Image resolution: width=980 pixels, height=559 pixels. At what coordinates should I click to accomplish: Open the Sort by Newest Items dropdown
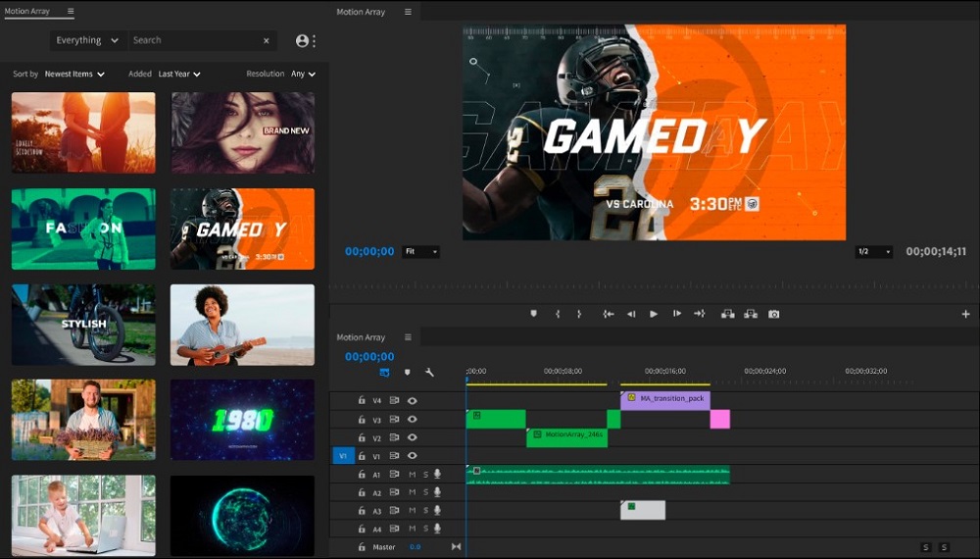(x=73, y=74)
